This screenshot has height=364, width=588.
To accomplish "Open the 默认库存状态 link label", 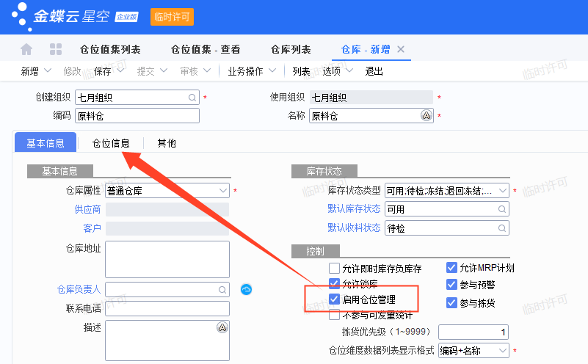I will (x=354, y=209).
